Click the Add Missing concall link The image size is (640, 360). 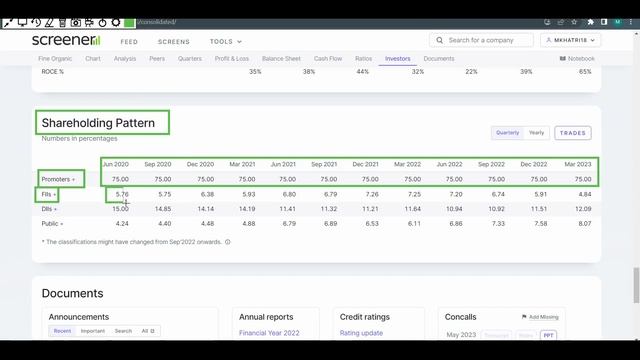pos(540,317)
